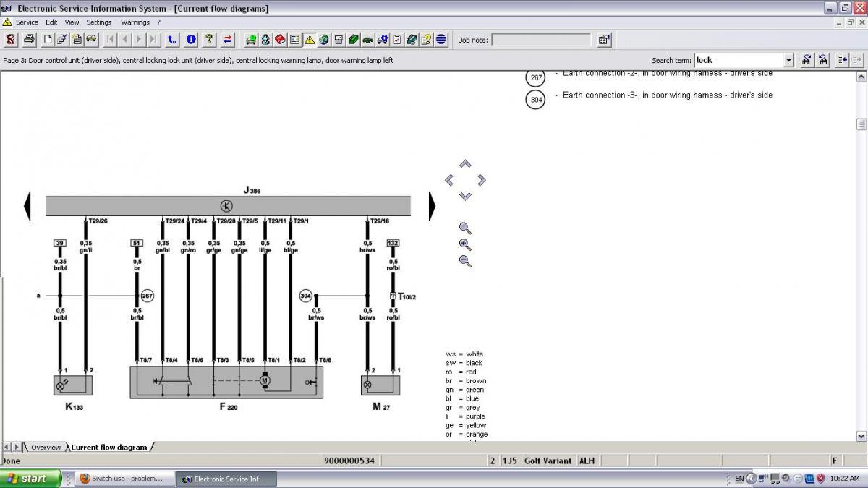Pan the diagram right with the right chevron
Viewport: 868px width, 488px height.
[482, 180]
